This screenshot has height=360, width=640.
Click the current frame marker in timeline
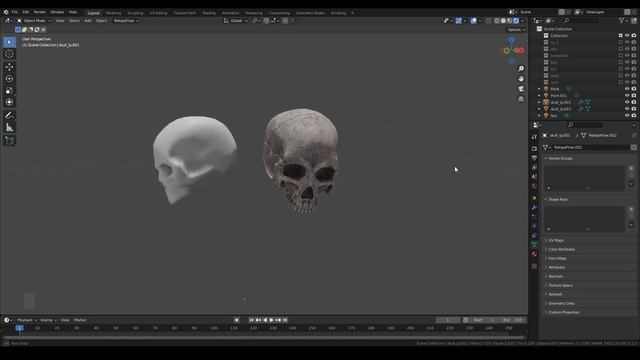click(x=19, y=328)
